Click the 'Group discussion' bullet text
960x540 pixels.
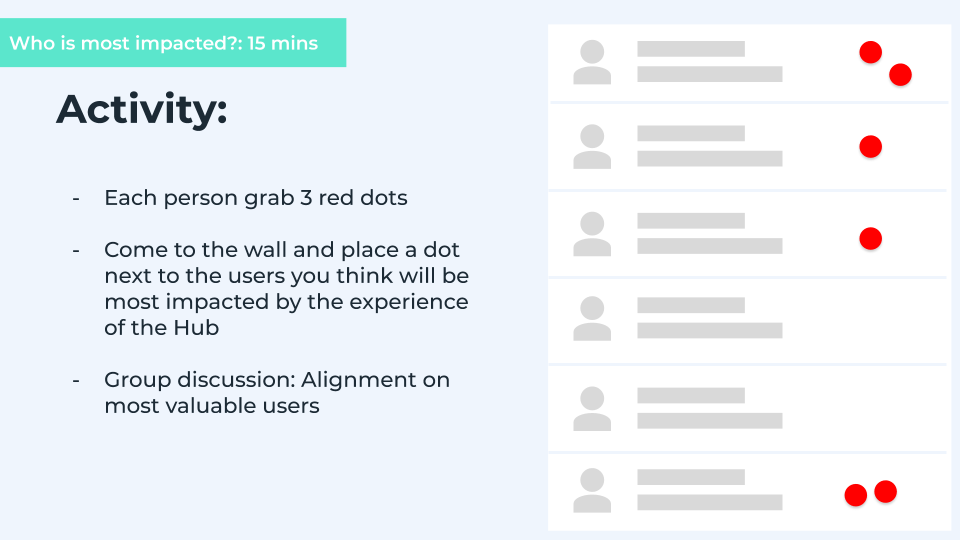277,392
